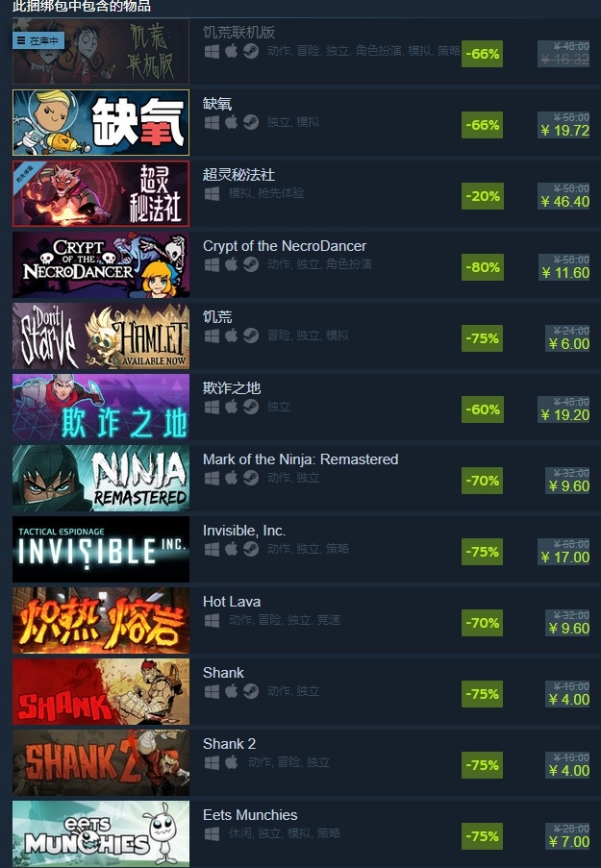Open the Invisible, Inc. title link

click(244, 531)
